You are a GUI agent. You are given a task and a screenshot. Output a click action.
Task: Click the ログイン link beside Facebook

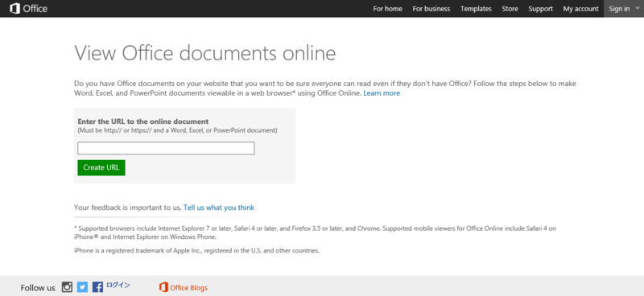click(118, 285)
